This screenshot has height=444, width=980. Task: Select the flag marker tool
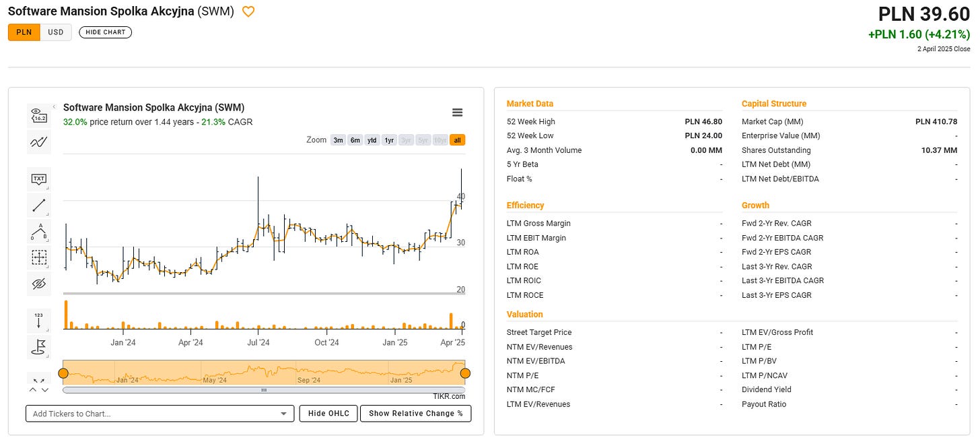pyautogui.click(x=39, y=347)
